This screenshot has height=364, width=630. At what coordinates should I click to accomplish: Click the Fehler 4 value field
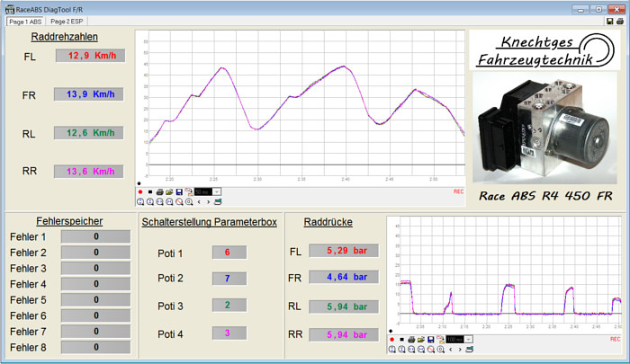pyautogui.click(x=96, y=284)
